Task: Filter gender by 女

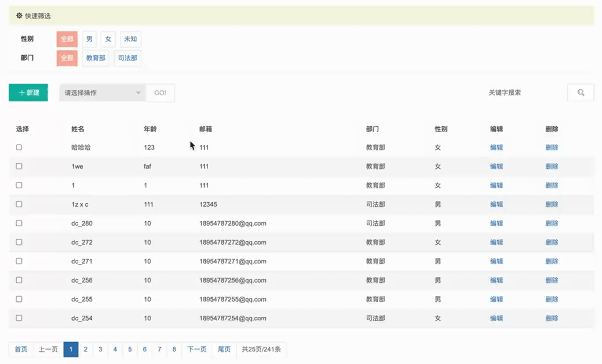Action: pos(108,39)
